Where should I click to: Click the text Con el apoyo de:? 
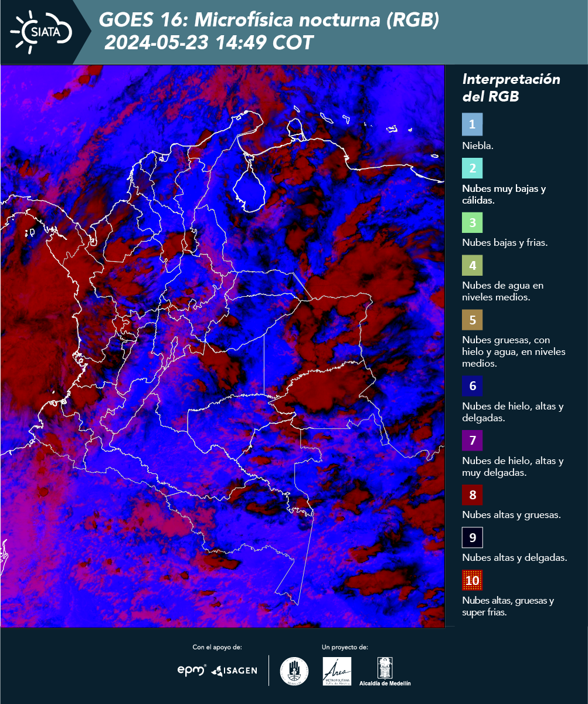tap(217, 647)
